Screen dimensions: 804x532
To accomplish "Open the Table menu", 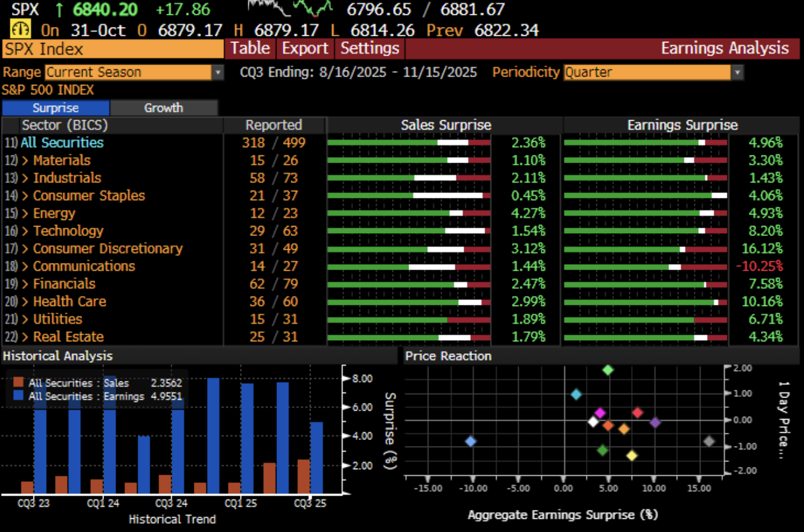I will point(251,48).
